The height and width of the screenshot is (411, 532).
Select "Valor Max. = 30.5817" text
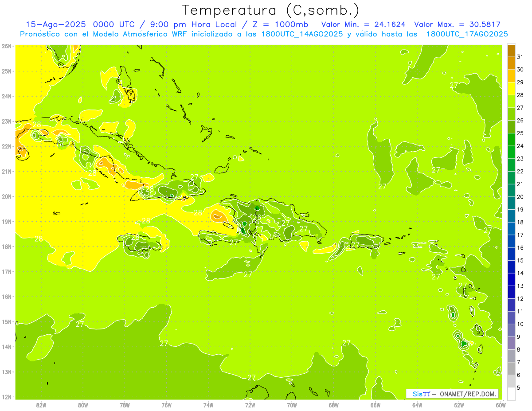(x=458, y=24)
